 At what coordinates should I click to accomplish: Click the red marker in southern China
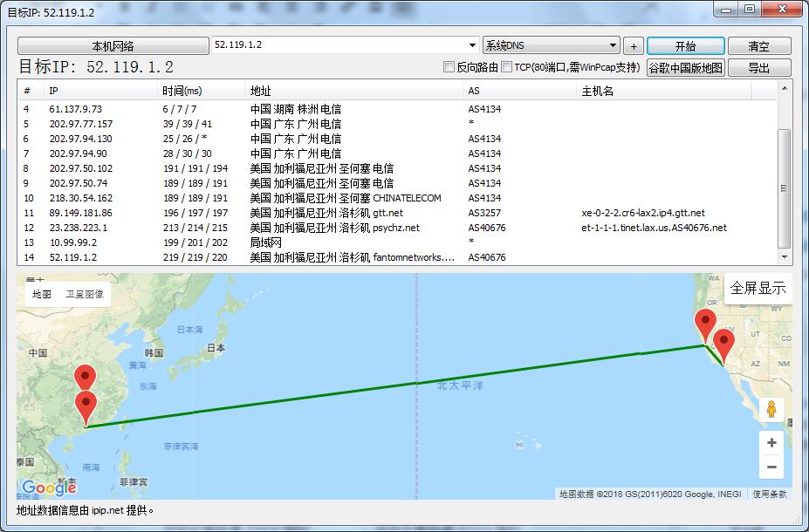pos(85,404)
